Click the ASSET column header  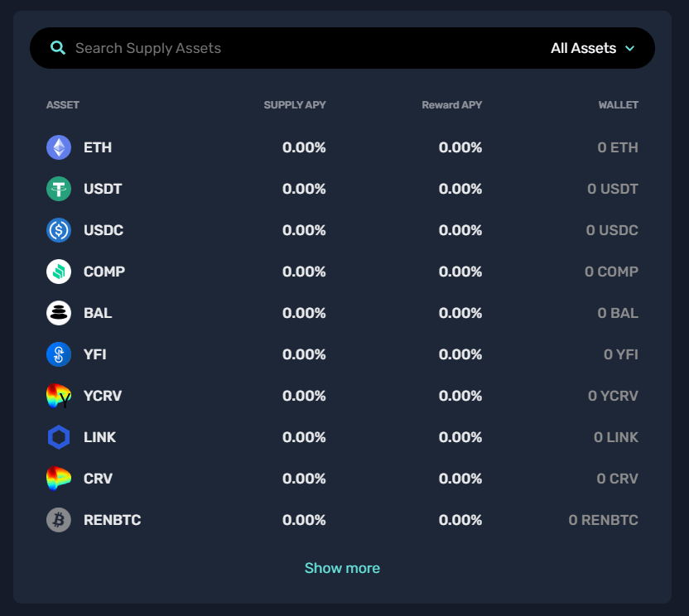(x=63, y=105)
